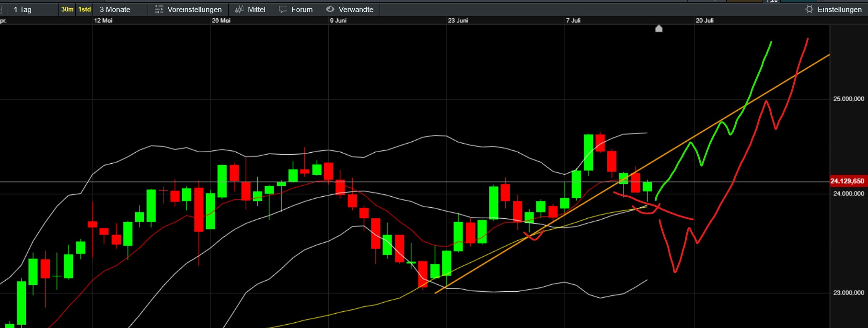Click the Einstellungen gear icon
868x328 pixels.
(x=810, y=10)
